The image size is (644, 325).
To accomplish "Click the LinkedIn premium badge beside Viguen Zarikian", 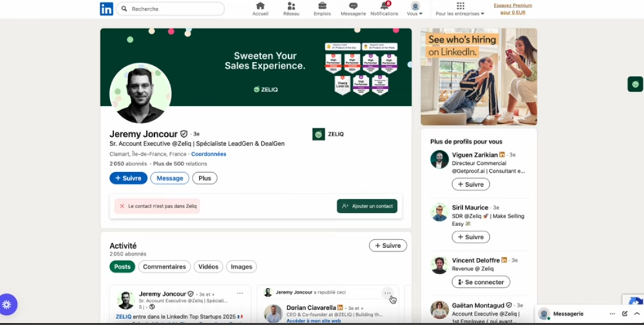I will [502, 155].
